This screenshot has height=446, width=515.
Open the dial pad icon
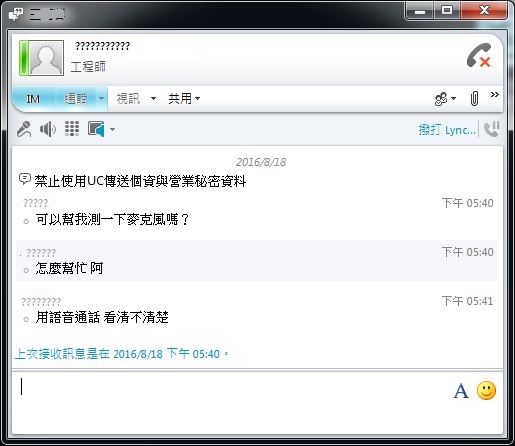coord(72,129)
